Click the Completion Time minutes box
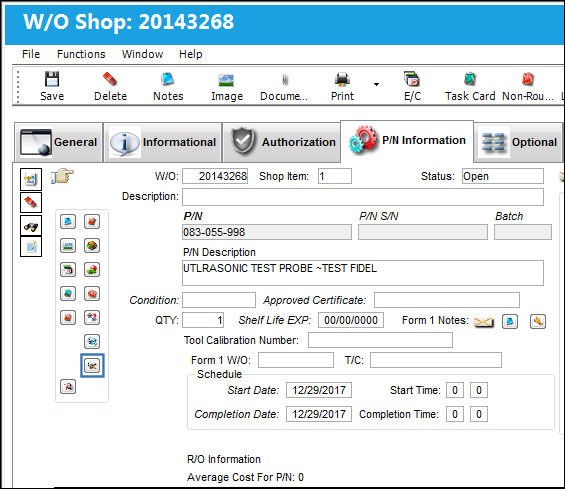The height and width of the screenshot is (489, 565). click(x=479, y=414)
